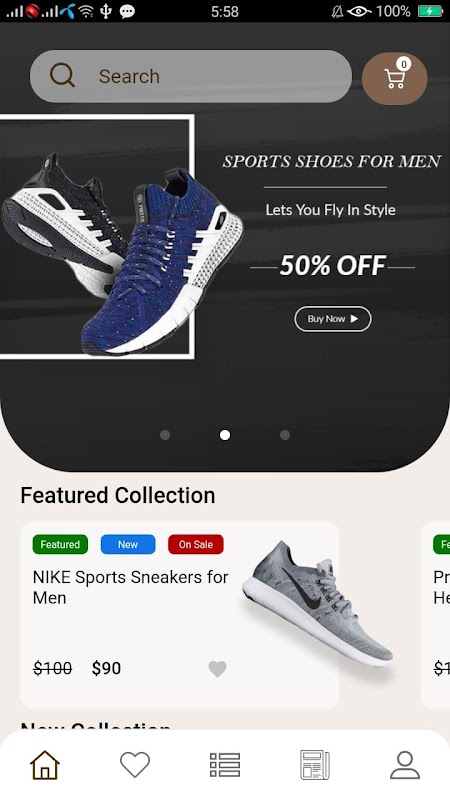Tap the green Featured tag

pyautogui.click(x=60, y=544)
